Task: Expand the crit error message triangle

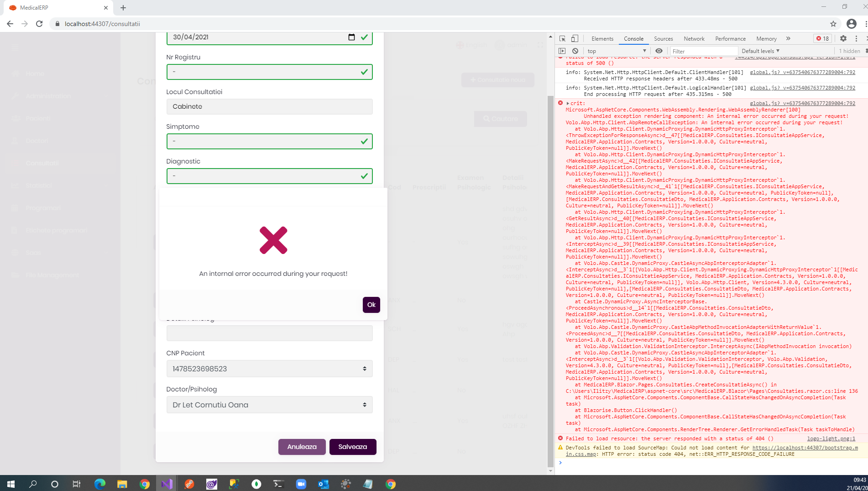Action: [x=568, y=104]
